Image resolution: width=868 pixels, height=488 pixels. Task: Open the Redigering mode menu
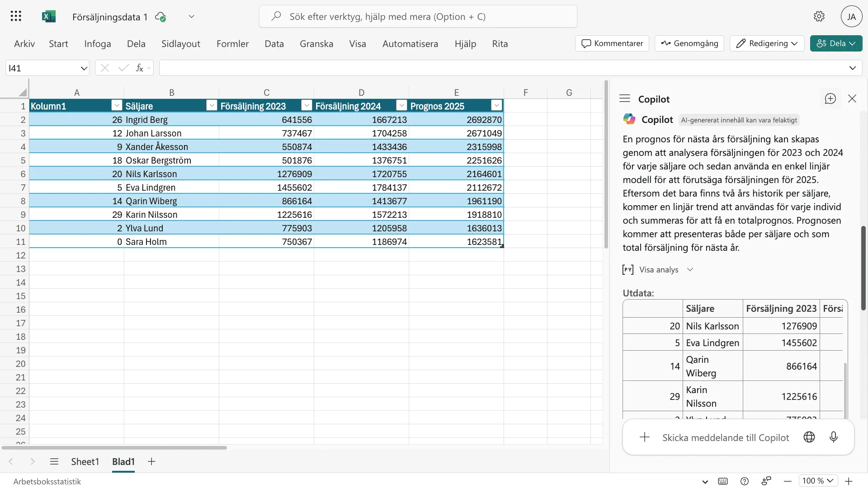click(767, 43)
